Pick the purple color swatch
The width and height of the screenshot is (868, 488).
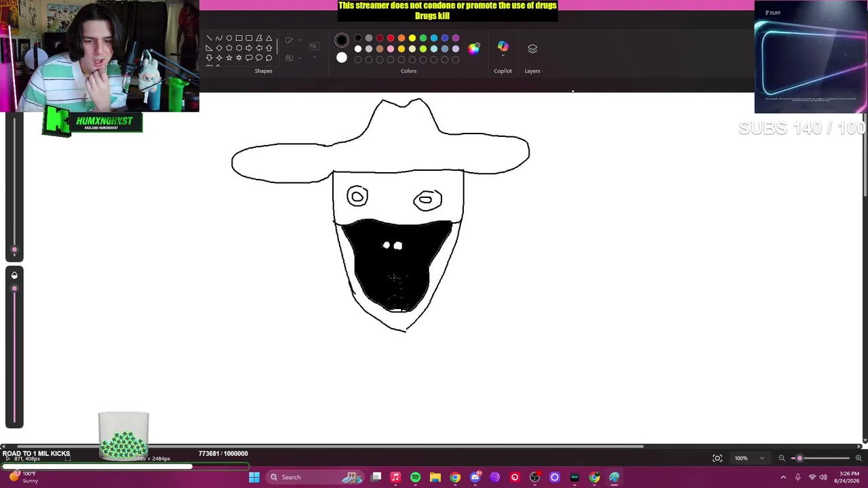(x=456, y=38)
